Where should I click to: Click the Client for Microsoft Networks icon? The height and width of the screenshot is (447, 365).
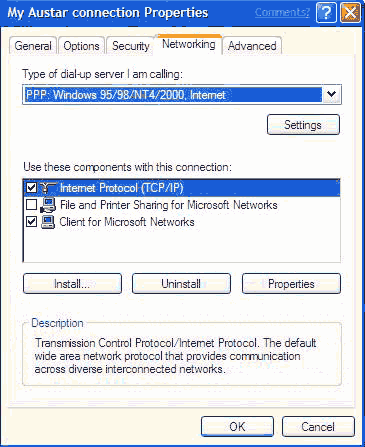[x=48, y=222]
